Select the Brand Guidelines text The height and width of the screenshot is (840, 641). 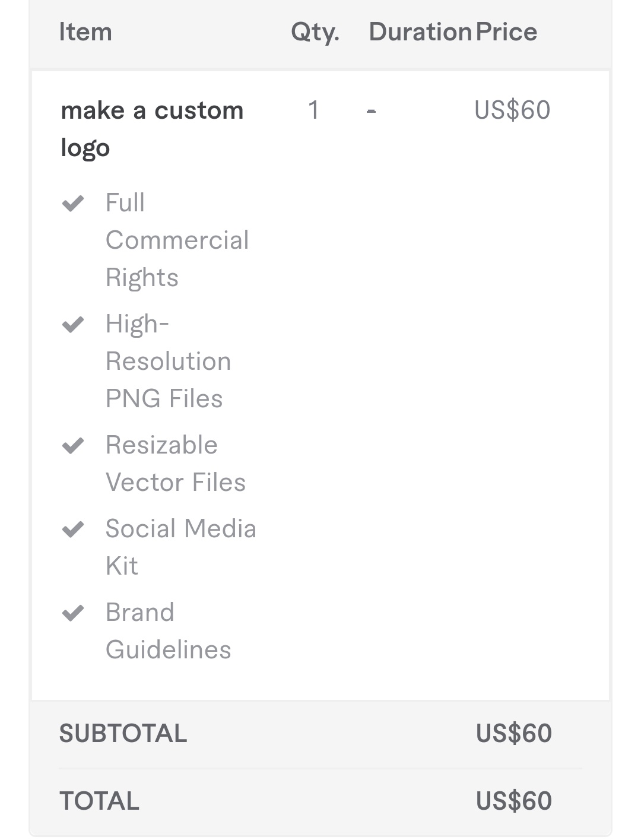coord(168,631)
